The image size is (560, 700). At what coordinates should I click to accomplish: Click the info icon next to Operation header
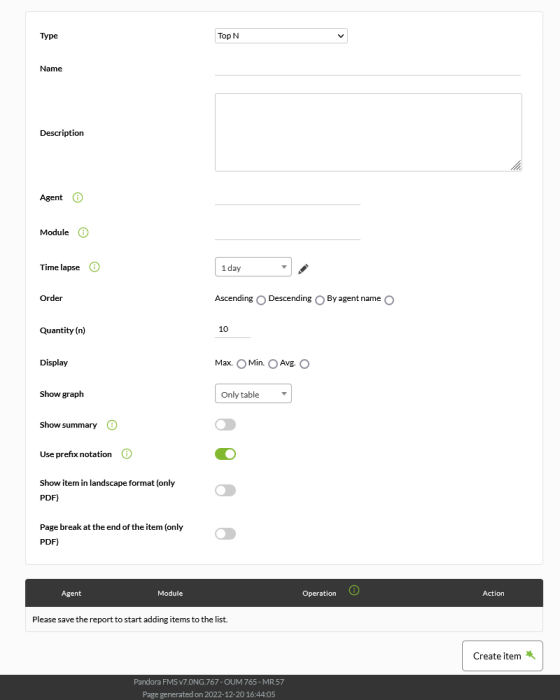[354, 590]
